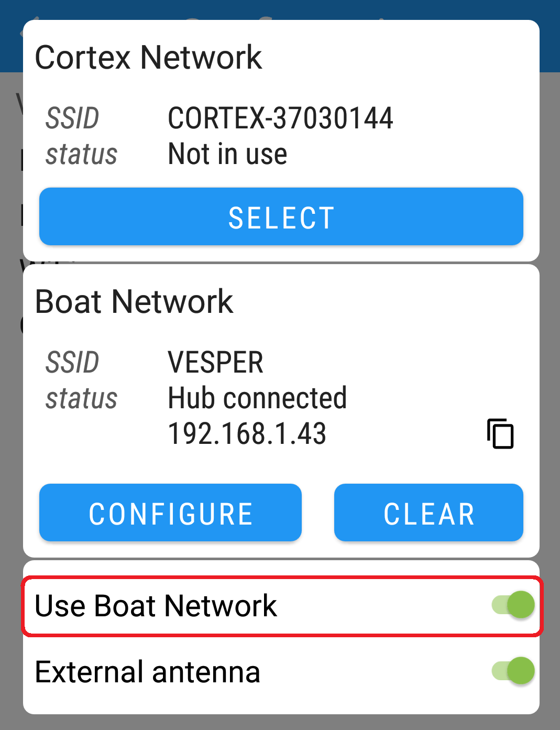The image size is (560, 730).
Task: Configure the VESPER boat network
Action: tap(170, 513)
